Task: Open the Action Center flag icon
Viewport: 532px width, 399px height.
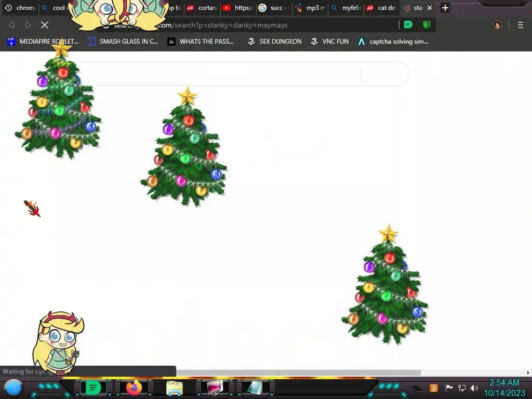Action: pyautogui.click(x=449, y=388)
